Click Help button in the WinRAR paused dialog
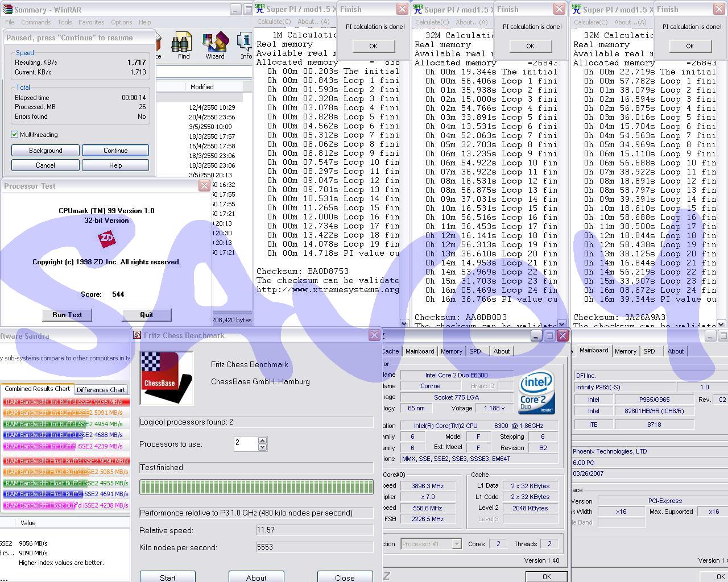728x582 pixels. [115, 165]
